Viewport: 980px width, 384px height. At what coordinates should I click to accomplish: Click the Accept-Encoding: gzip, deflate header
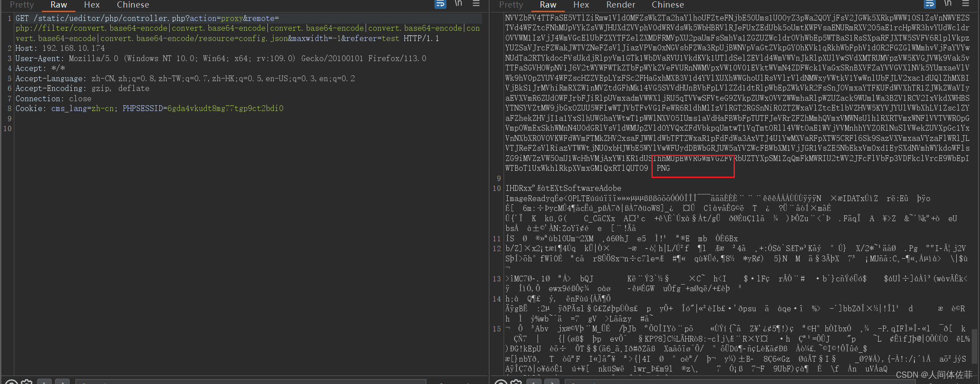[x=83, y=88]
